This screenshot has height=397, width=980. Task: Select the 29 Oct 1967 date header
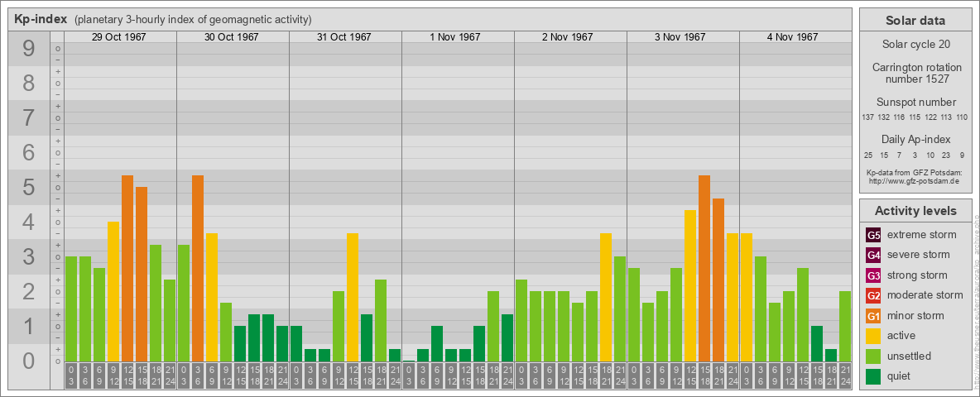[118, 37]
